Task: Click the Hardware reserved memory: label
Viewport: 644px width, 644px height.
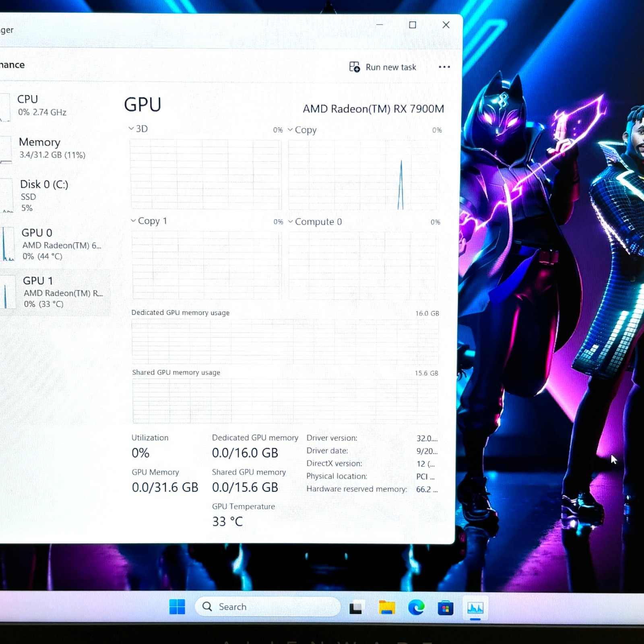Action: (357, 489)
